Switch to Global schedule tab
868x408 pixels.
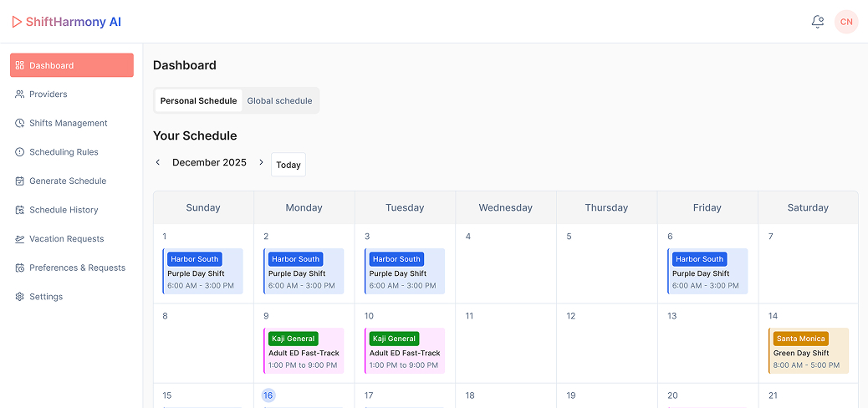click(x=279, y=101)
